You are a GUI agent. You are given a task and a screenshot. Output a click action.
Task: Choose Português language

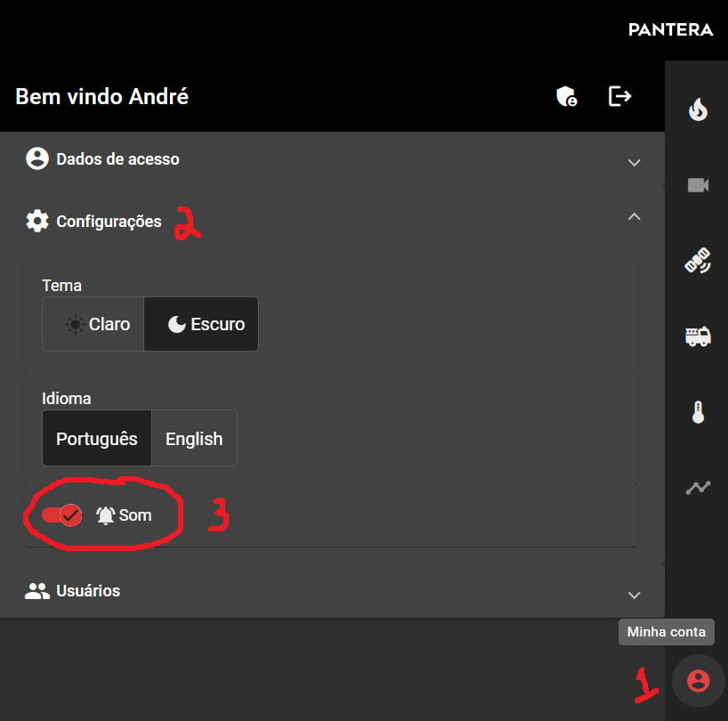click(x=97, y=438)
